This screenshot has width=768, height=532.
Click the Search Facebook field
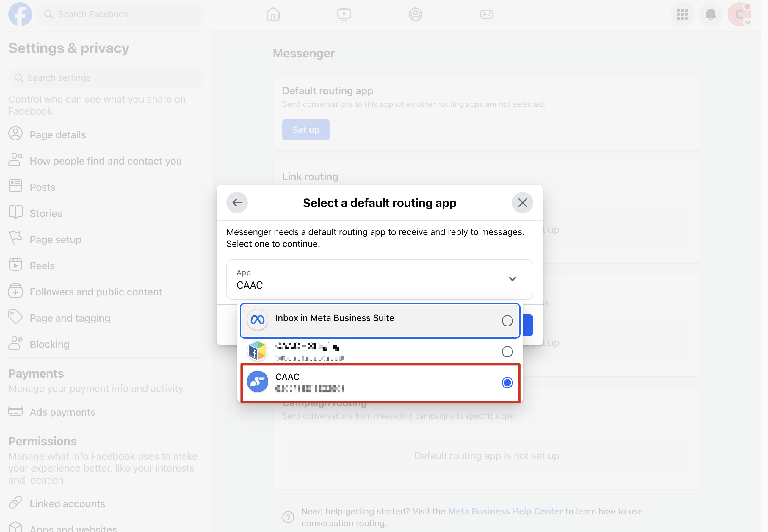pos(120,14)
